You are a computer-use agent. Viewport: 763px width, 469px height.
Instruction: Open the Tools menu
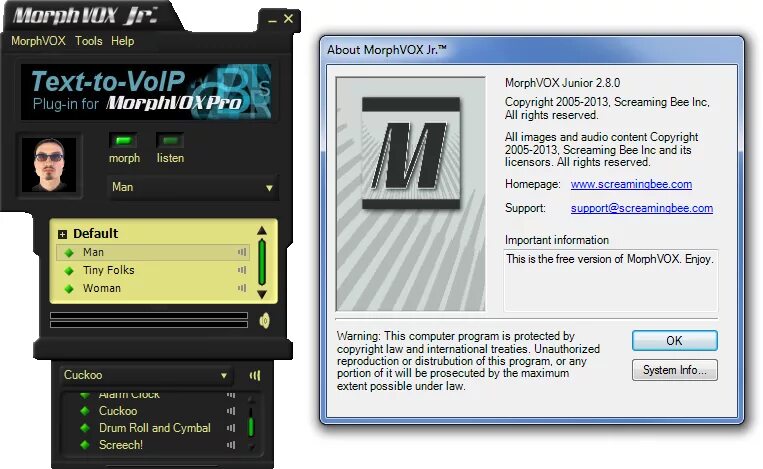(x=89, y=41)
